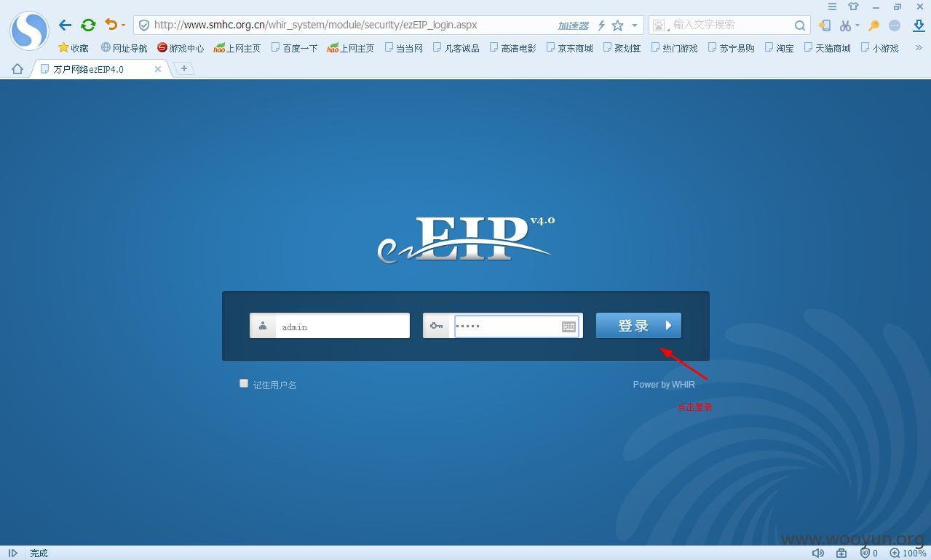931x560 pixels.
Task: Open the soft keyboard icon in password field
Action: [x=569, y=327]
